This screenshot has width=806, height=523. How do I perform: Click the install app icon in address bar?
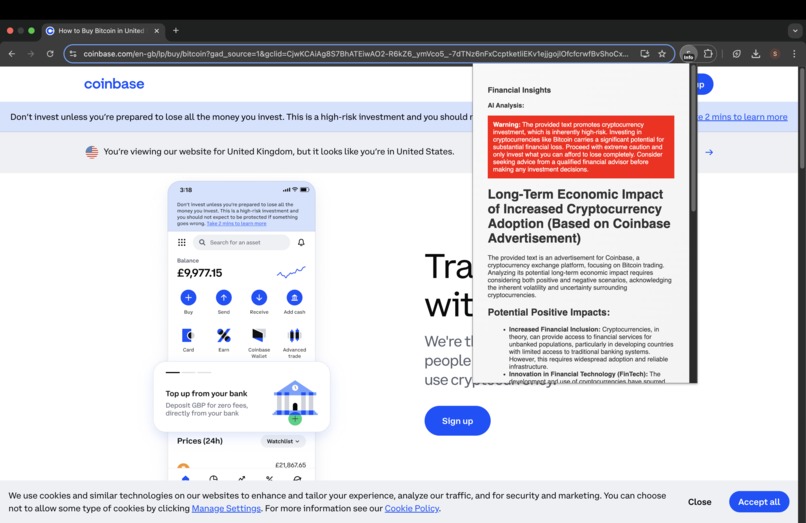pyautogui.click(x=645, y=53)
